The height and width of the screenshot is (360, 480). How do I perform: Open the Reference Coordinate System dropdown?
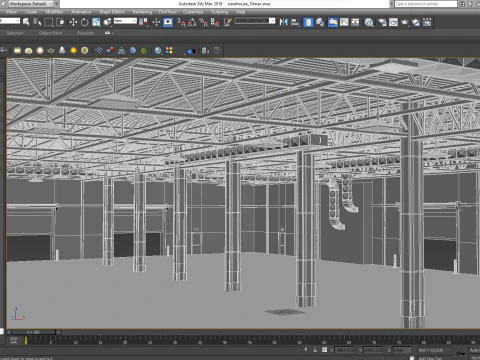click(x=125, y=21)
